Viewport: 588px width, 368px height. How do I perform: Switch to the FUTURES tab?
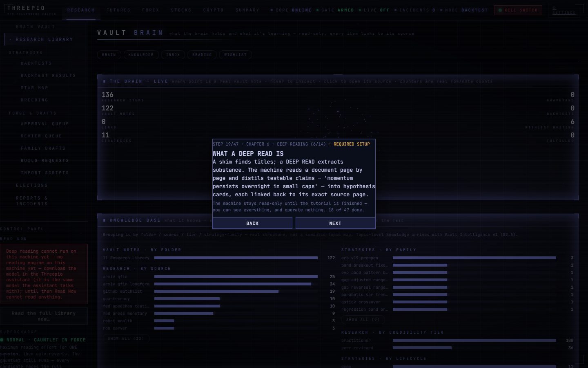coord(118,10)
